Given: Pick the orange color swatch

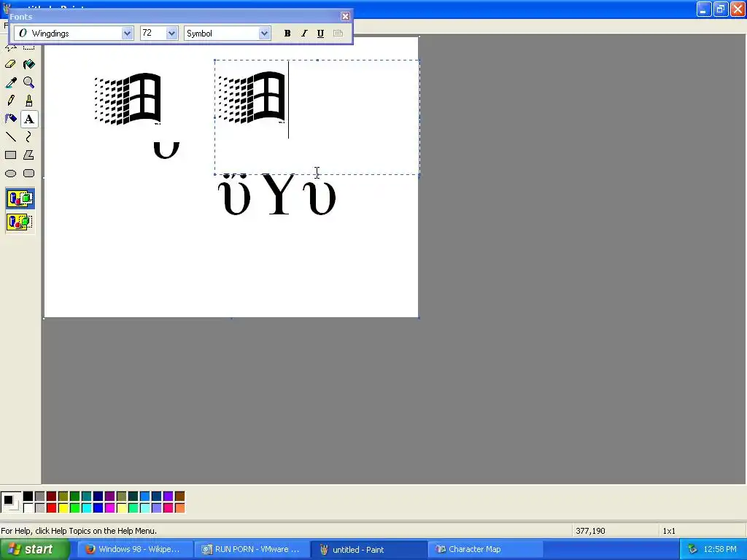Looking at the screenshot, I should pos(179,508).
